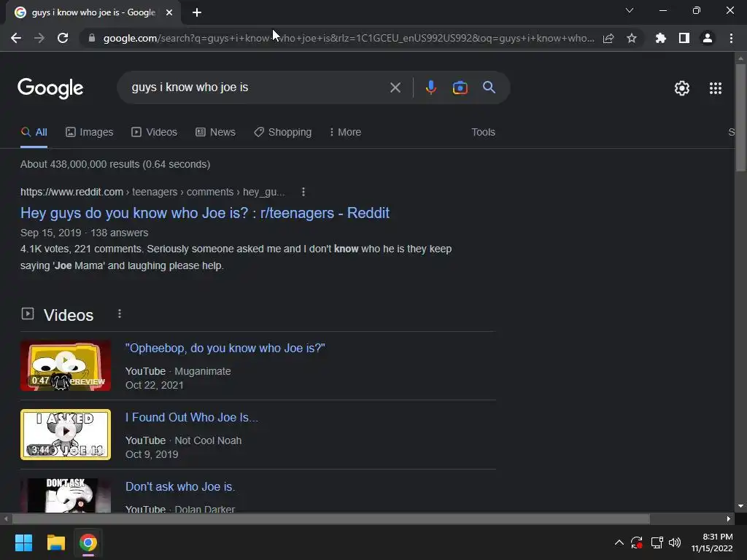747x560 pixels.
Task: Click the Google logo
Action: click(x=50, y=88)
